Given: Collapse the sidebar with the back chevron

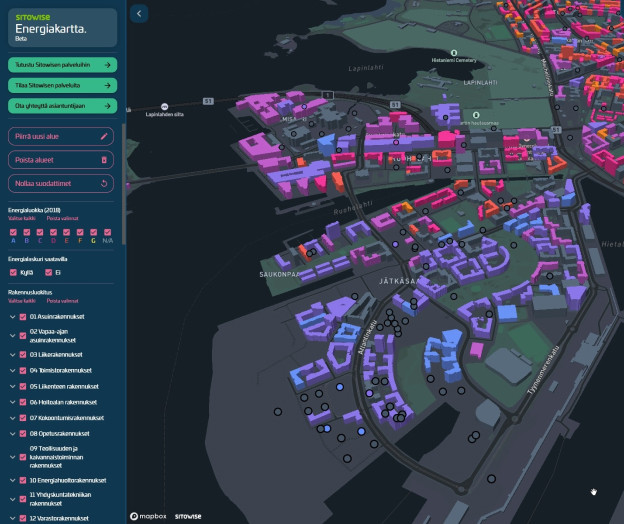Looking at the screenshot, I should [x=139, y=14].
